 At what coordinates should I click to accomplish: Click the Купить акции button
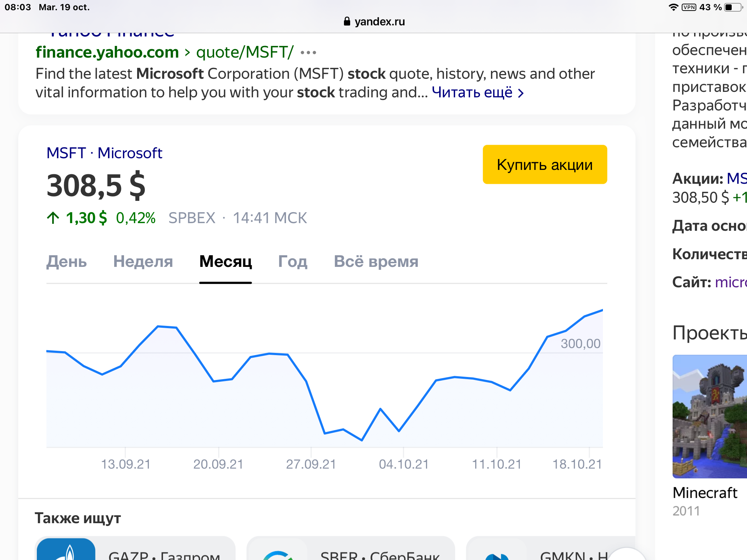(545, 164)
